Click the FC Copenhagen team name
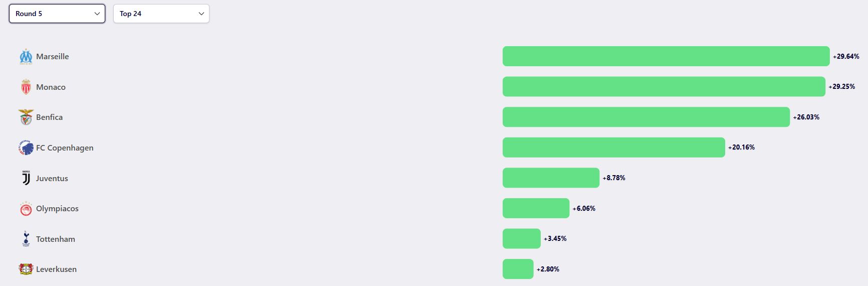Viewport: 868px width, 286px height. [65, 148]
